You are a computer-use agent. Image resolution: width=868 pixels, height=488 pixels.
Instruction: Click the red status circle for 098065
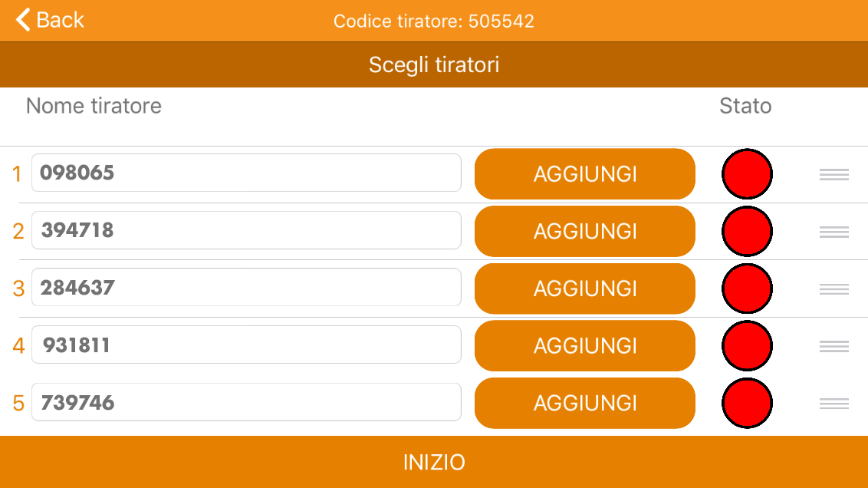(x=747, y=174)
